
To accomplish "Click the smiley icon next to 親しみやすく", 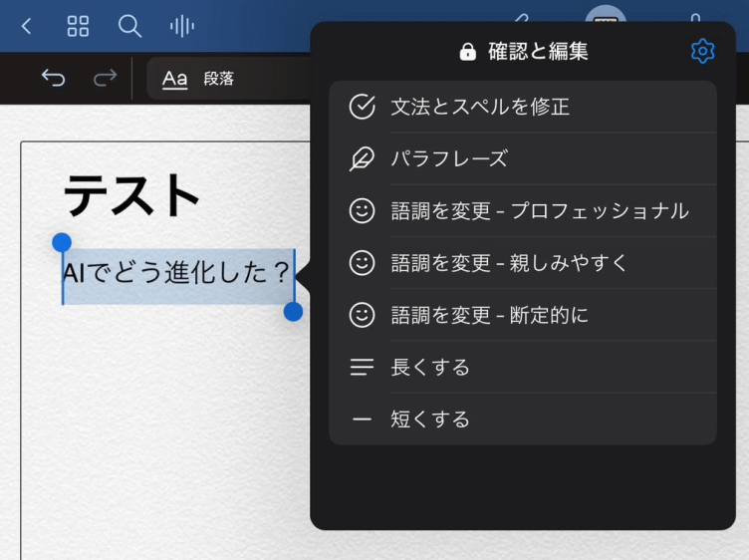I will pos(363,263).
